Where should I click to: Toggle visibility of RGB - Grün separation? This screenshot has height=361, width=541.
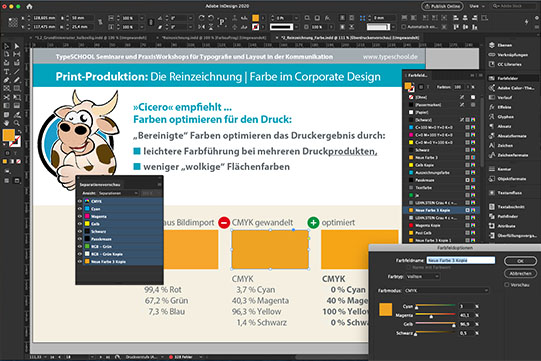point(80,246)
